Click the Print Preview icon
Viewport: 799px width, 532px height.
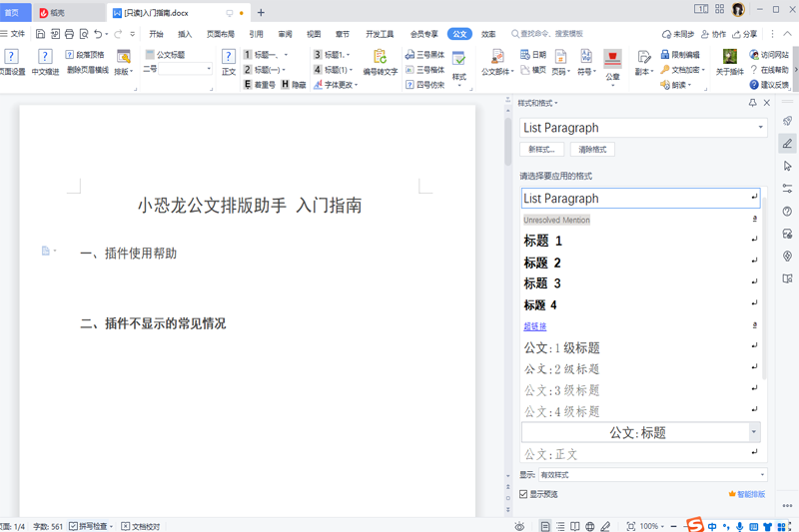coord(84,34)
